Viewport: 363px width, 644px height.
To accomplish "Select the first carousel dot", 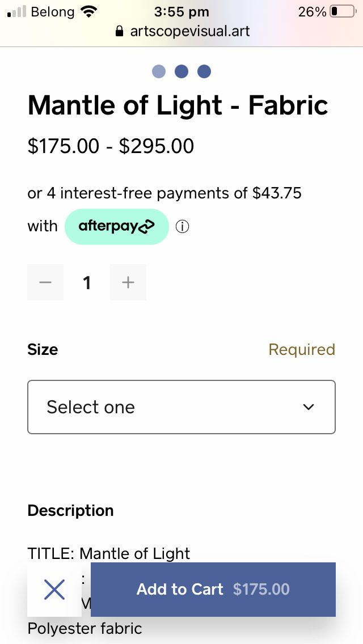I will [x=159, y=71].
